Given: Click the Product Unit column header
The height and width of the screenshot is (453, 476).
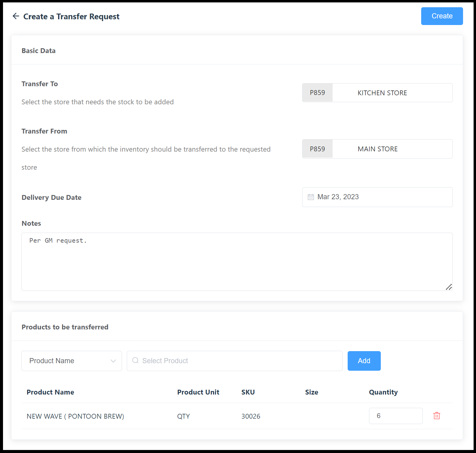Looking at the screenshot, I should coord(198,392).
